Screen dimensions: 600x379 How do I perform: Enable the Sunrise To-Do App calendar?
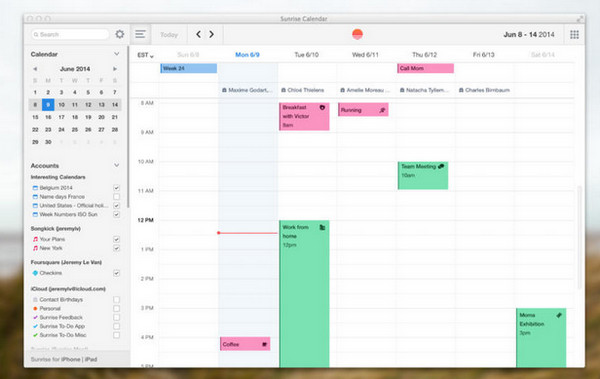[x=117, y=326]
